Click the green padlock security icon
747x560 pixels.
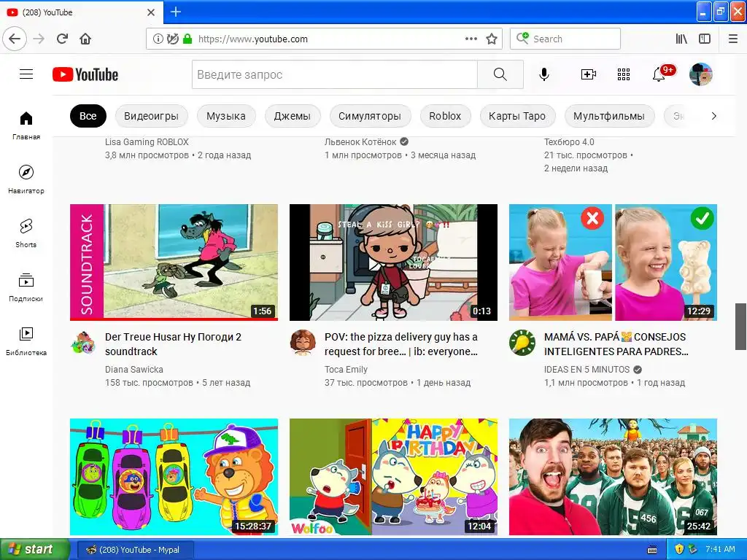point(187,39)
